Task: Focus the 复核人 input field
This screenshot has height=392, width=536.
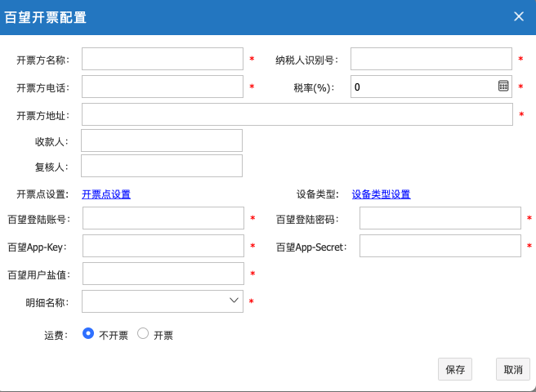Action: (162, 166)
